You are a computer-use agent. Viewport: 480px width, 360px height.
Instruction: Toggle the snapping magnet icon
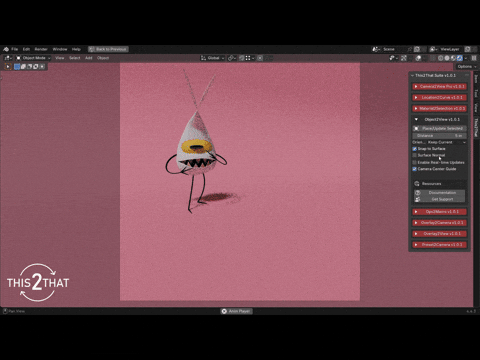tap(242, 58)
